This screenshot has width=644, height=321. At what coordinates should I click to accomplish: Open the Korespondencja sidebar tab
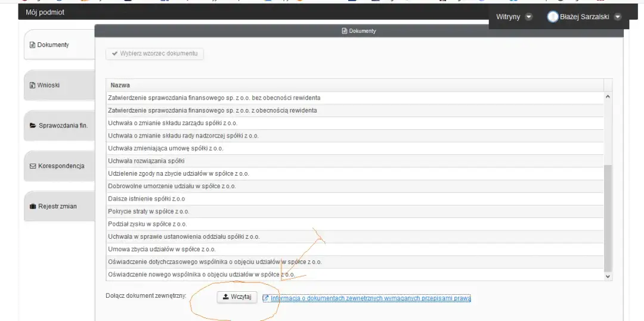[x=57, y=166]
